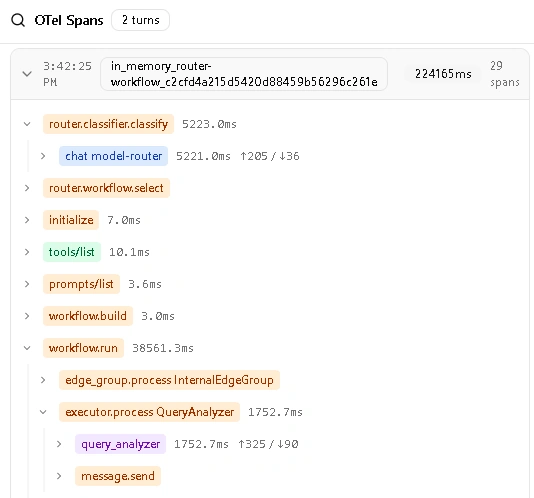The image size is (534, 498).
Task: Select the executor.process QueryAnalyzer span label
Action: coord(150,412)
